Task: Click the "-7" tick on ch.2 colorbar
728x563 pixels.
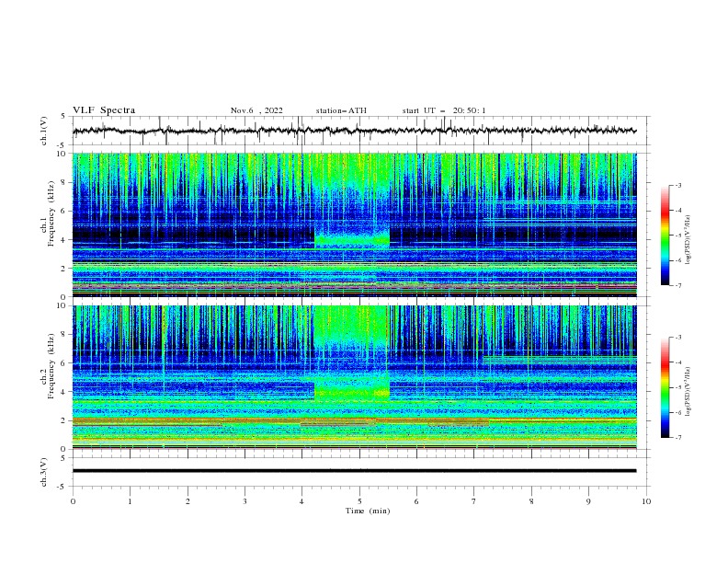Action: click(677, 438)
